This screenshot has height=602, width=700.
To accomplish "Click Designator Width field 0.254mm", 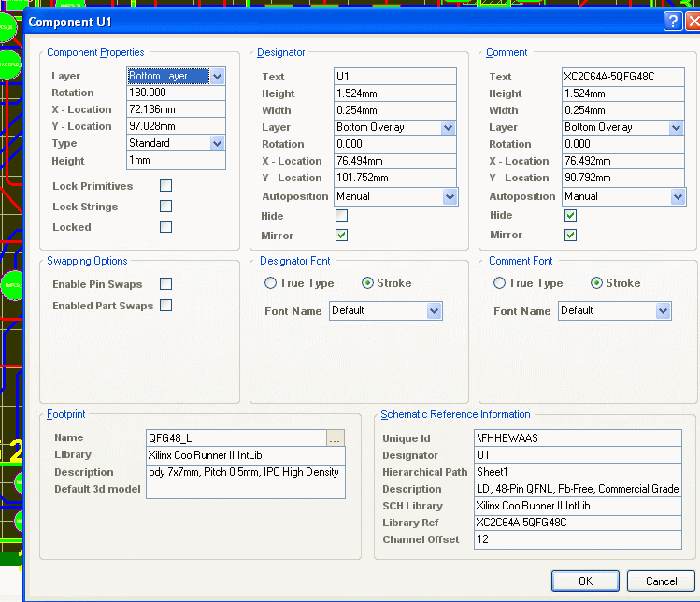I will (395, 110).
